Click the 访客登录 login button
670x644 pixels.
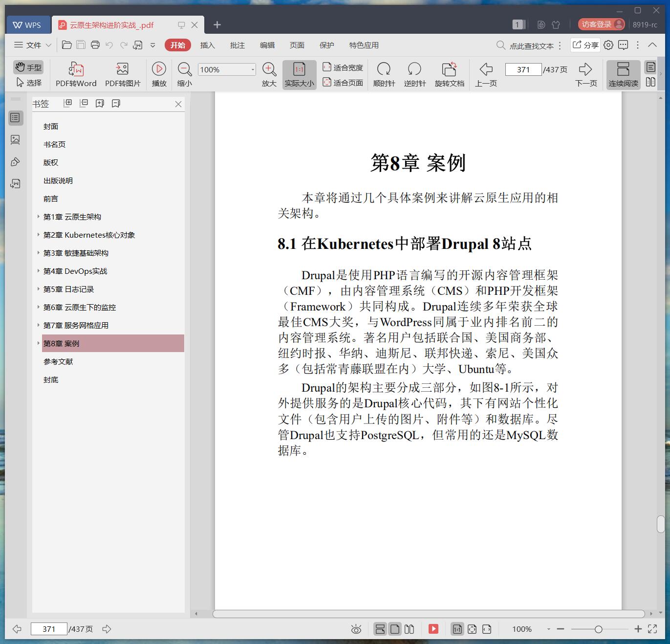coord(602,24)
